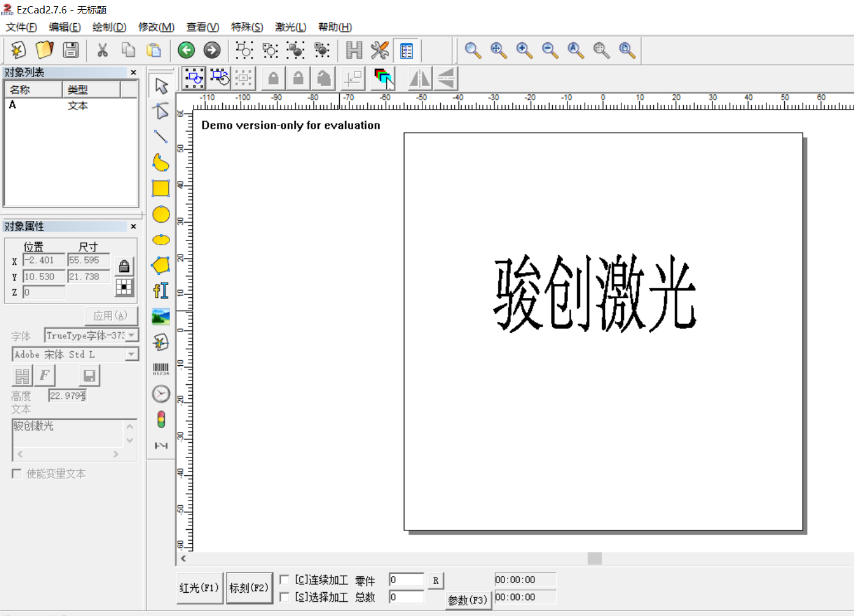
Task: Select the traffic light Input port tool
Action: pyautogui.click(x=161, y=420)
